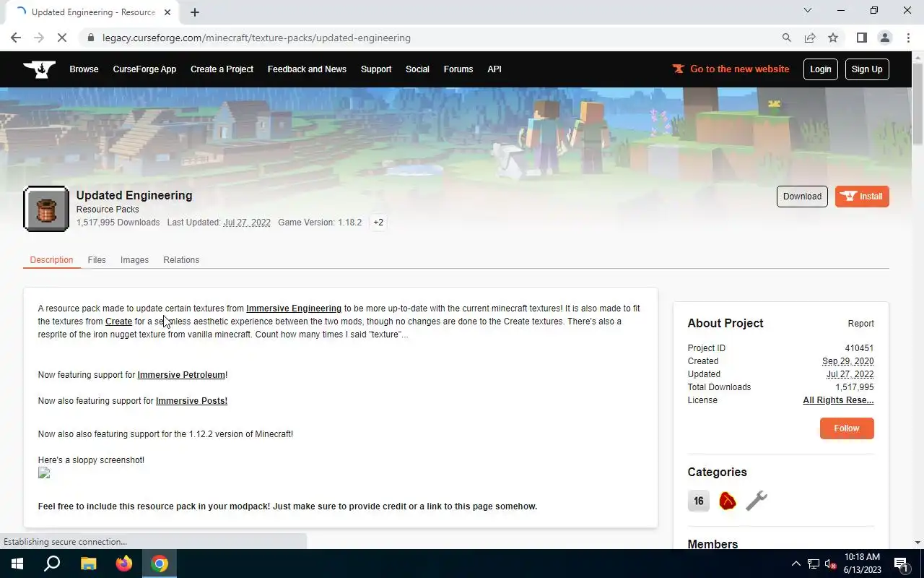
Task: Go to the new website link
Action: [x=731, y=69]
